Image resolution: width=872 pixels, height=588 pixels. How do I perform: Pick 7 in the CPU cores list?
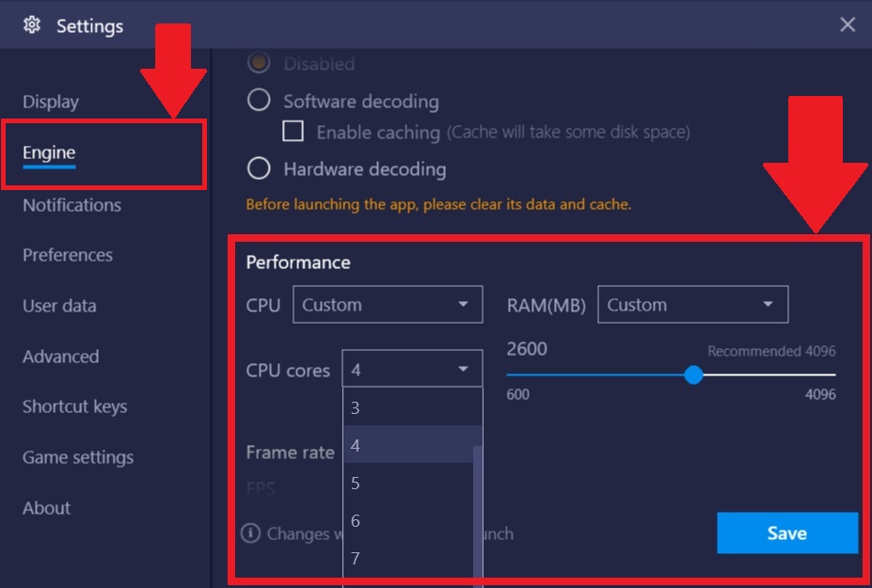coord(408,559)
